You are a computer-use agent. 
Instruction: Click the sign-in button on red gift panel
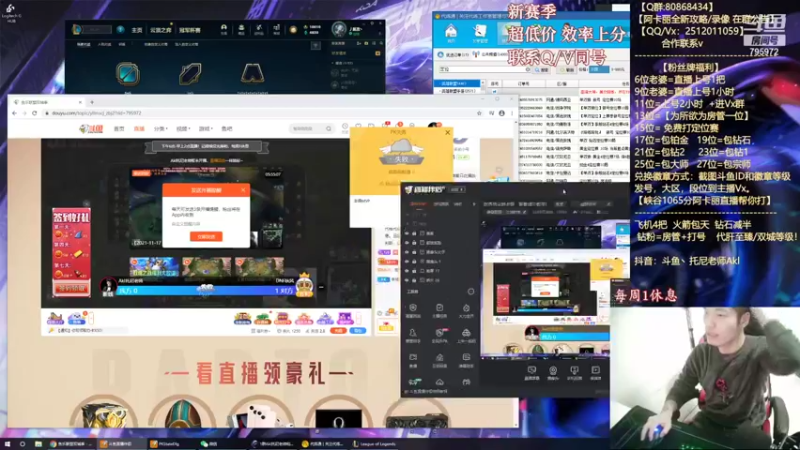[71, 288]
